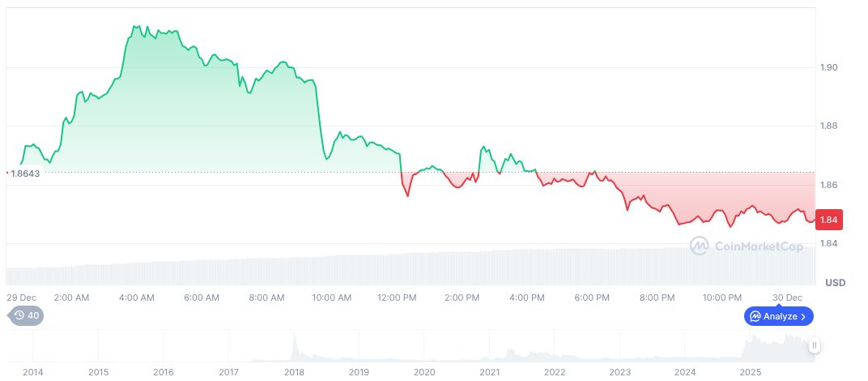Click the 2018 price spike in the mini chart
Image resolution: width=868 pixels, height=381 pixels.
[295, 345]
